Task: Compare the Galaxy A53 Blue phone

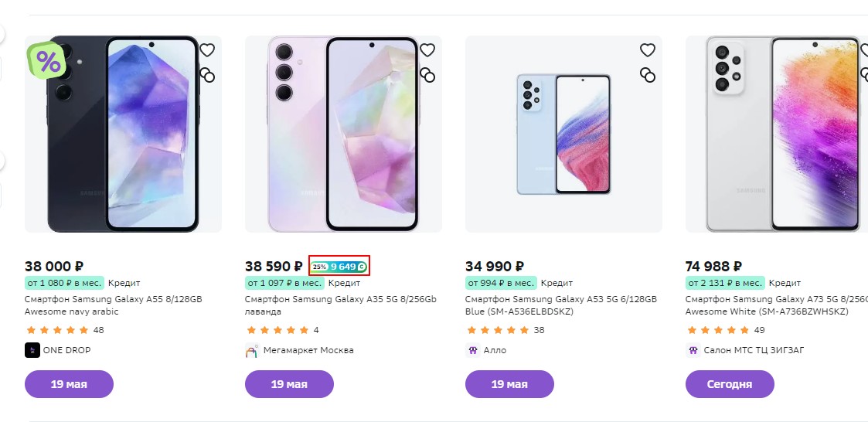Action: click(648, 74)
